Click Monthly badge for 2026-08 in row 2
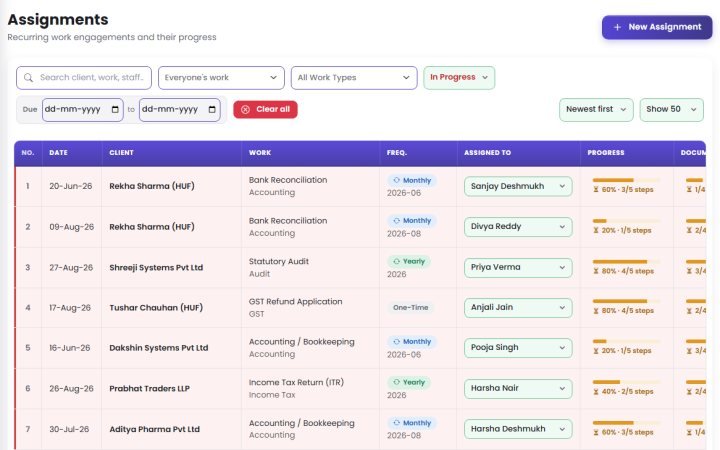This screenshot has height=450, width=720. pos(412,220)
